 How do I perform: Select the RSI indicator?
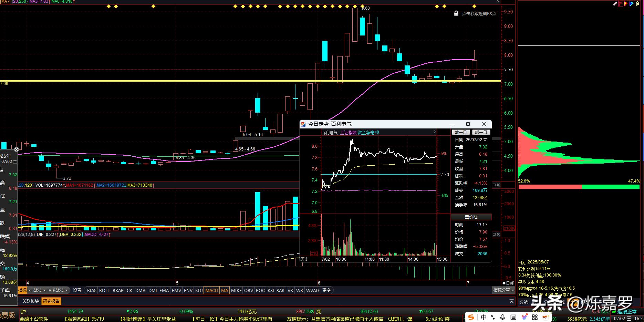pos(271,290)
